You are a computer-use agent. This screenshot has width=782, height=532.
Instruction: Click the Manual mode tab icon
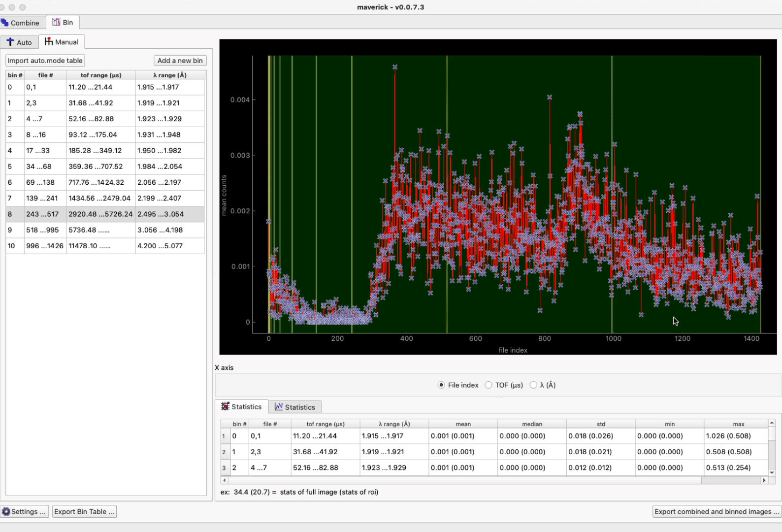(49, 42)
